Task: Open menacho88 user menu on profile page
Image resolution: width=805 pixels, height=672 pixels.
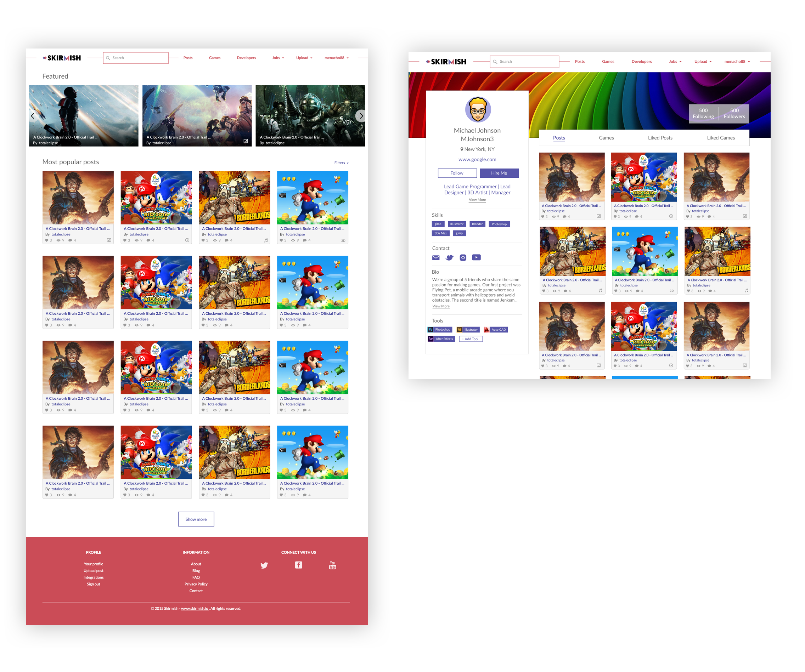Action: pos(737,62)
